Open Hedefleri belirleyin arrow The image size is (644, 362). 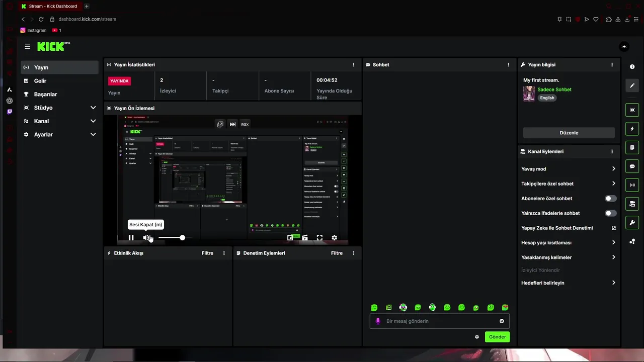tap(613, 283)
